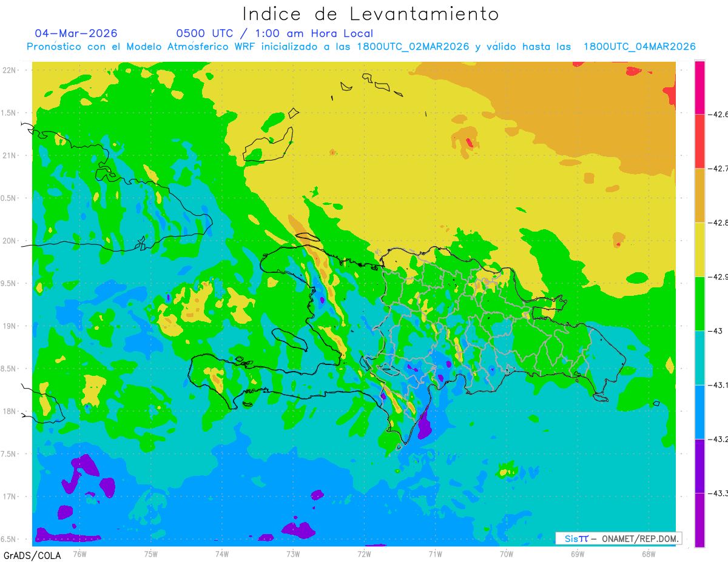The height and width of the screenshot is (562, 728).
Task: Click the '69W' longitude label
Action: pyautogui.click(x=578, y=554)
